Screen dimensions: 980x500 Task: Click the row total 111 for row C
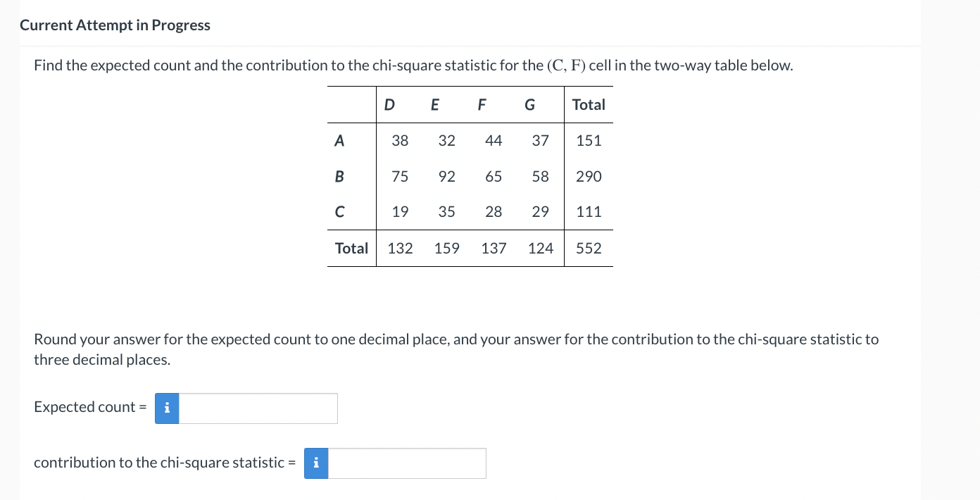(589, 211)
